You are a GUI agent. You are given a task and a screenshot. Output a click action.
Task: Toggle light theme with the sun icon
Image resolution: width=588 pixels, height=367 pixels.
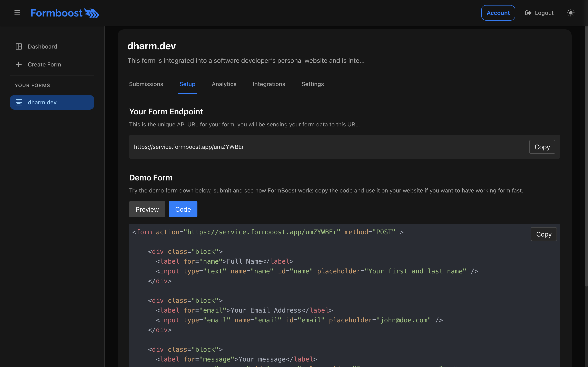[571, 13]
